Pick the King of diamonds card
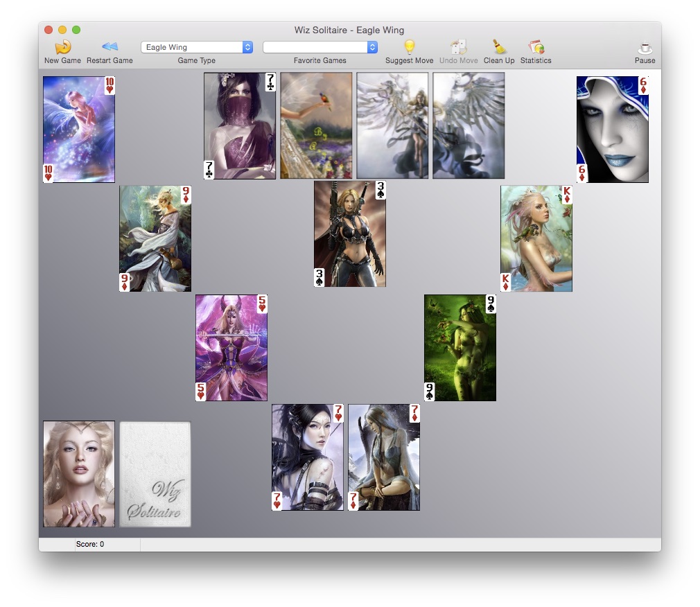The image size is (700, 607). tap(536, 238)
